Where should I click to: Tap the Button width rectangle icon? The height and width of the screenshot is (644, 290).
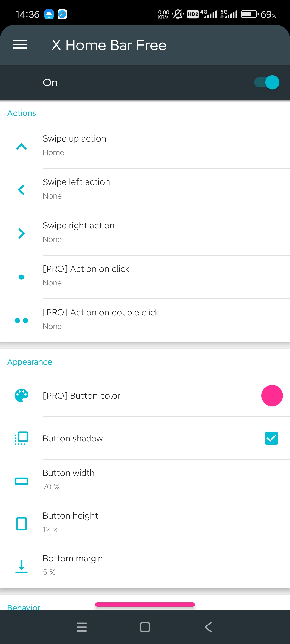22,481
